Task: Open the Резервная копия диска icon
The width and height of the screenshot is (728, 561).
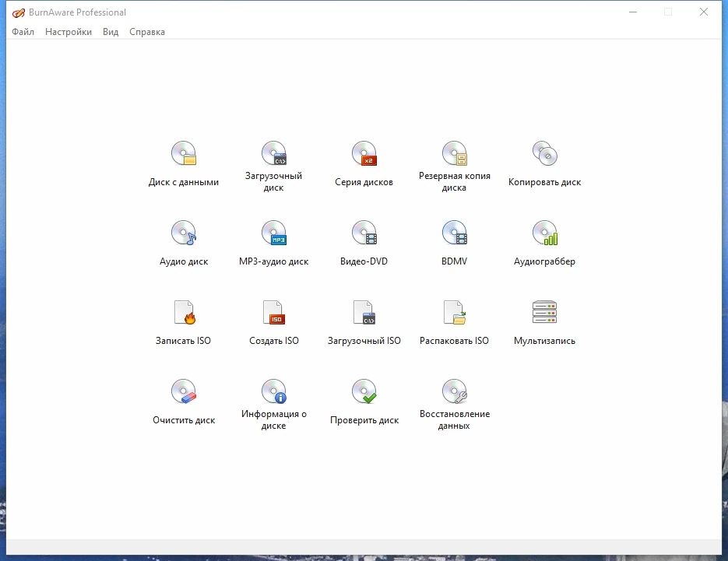Action: pyautogui.click(x=455, y=153)
